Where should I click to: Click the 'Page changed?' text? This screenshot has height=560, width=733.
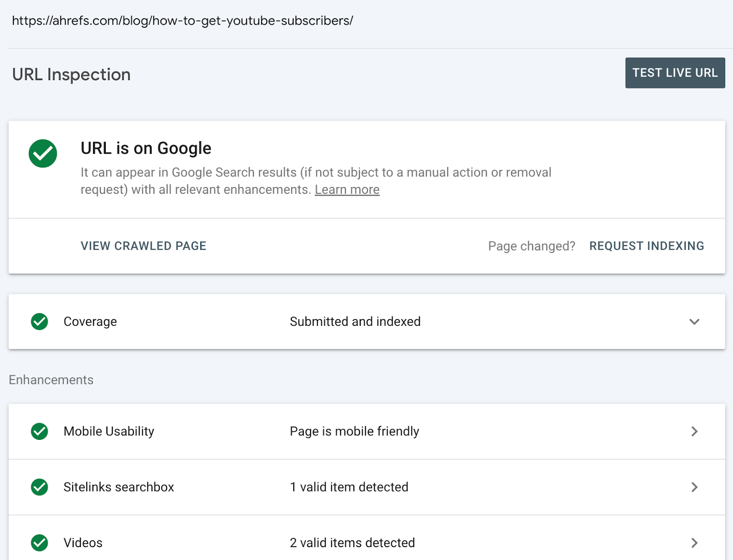(x=531, y=247)
